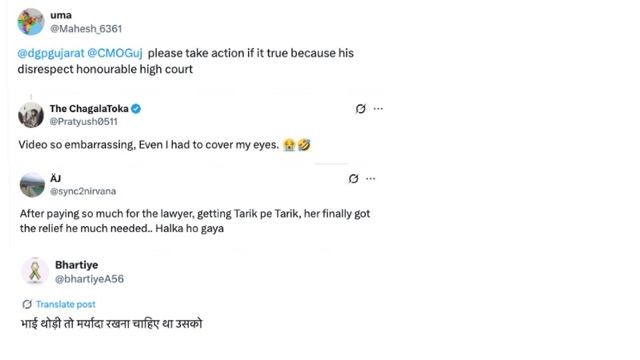640x360 pixels.
Task: Open the more options menu on The ChagalaToka post
Action: [x=378, y=109]
